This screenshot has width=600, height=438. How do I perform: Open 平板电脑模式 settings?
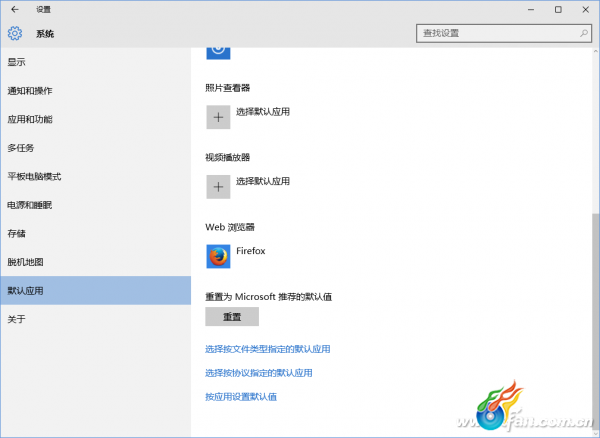96,176
